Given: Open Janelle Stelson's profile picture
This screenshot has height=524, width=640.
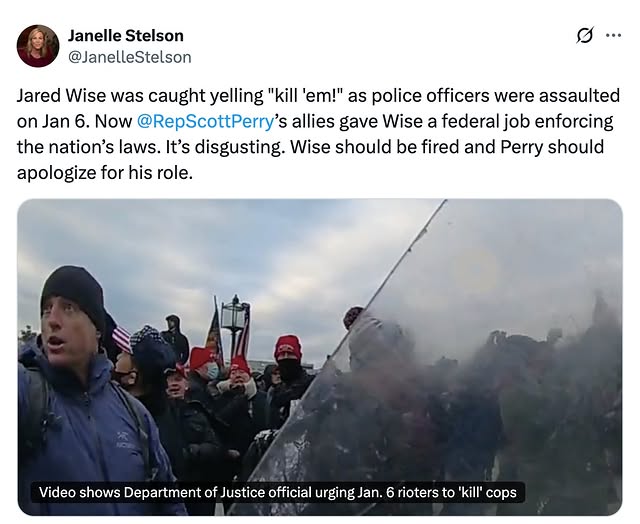Looking at the screenshot, I should click(x=38, y=46).
